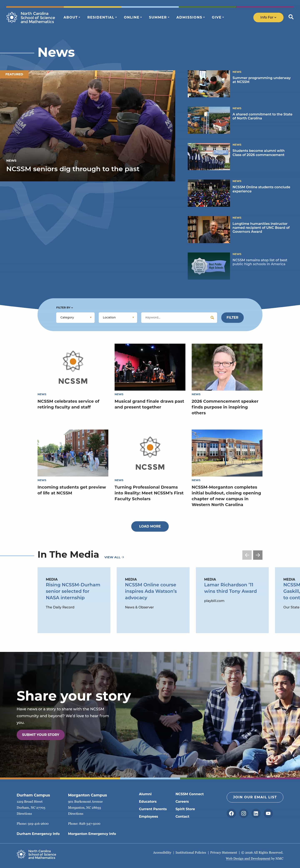Click the Current Parents footer link
The image size is (300, 868).
point(153,809)
